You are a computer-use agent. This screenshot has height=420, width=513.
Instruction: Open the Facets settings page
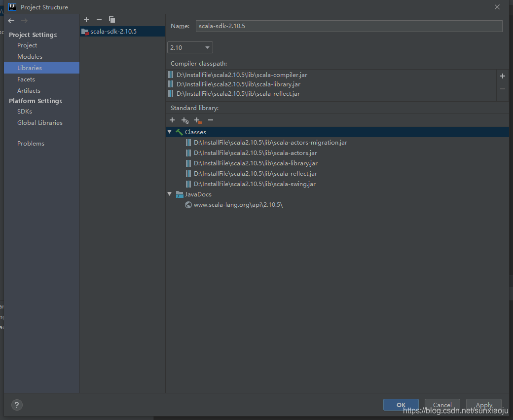click(26, 79)
